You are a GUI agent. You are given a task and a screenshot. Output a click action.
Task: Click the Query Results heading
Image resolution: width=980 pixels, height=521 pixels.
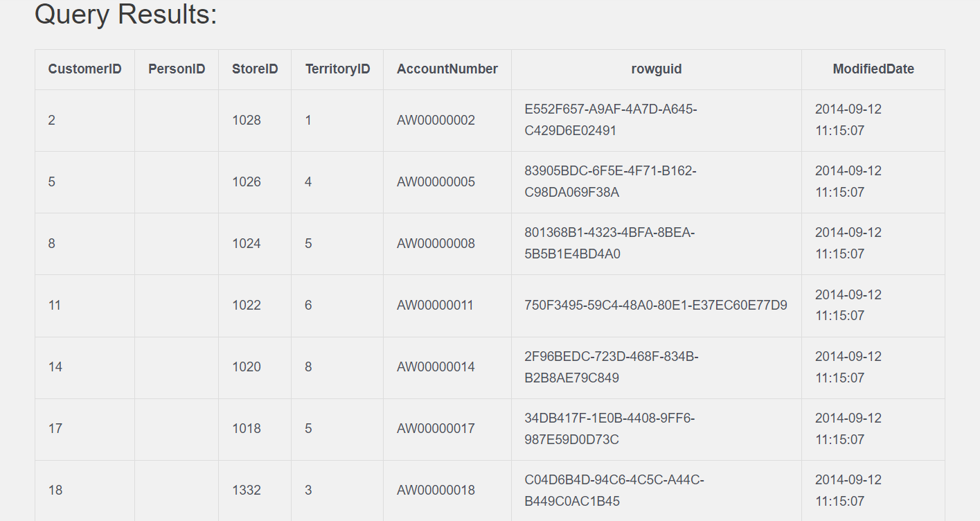(x=126, y=15)
